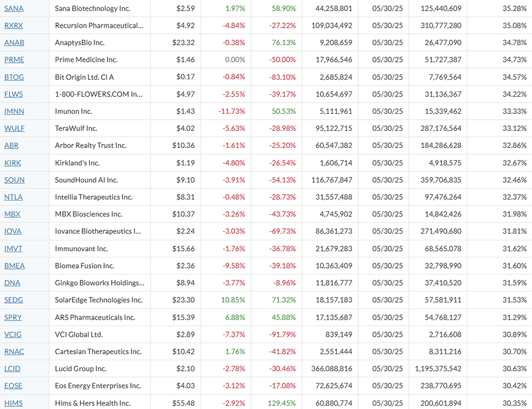Open the SEDG ticker link
The image size is (532, 409).
click(14, 300)
